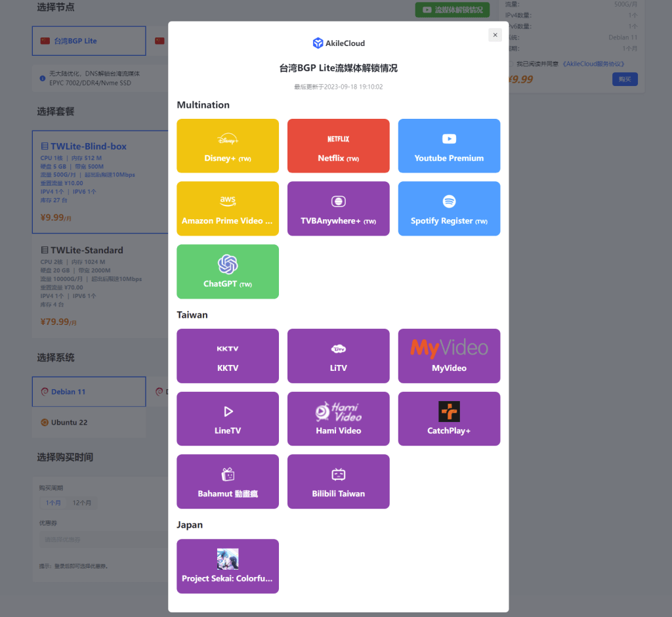Click the Project Sekai thumbnail image
672x617 pixels.
[228, 559]
